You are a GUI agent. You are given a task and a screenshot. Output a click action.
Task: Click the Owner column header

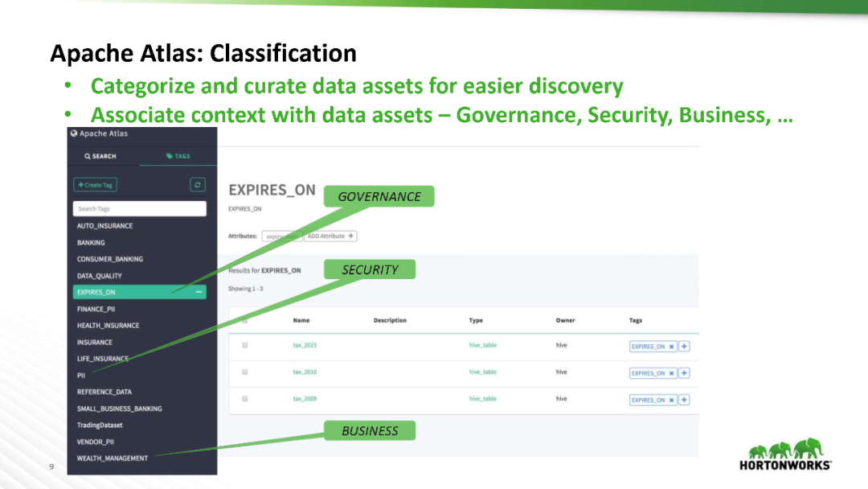[565, 320]
